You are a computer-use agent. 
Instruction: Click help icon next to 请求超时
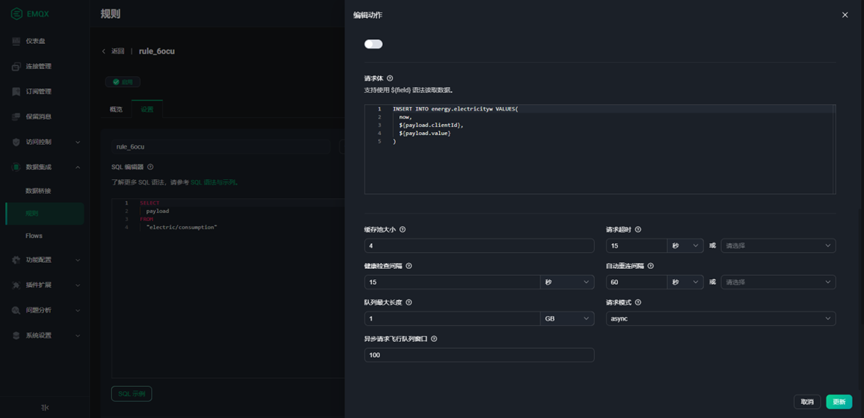click(638, 229)
